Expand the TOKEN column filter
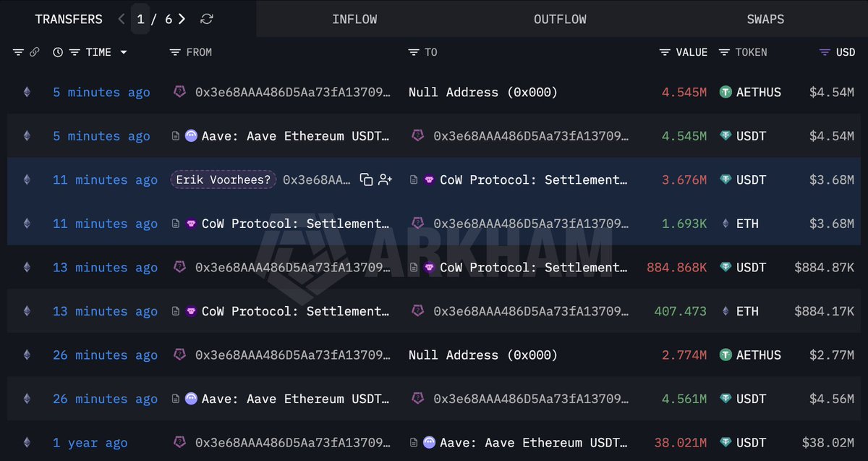The image size is (868, 461). [724, 52]
